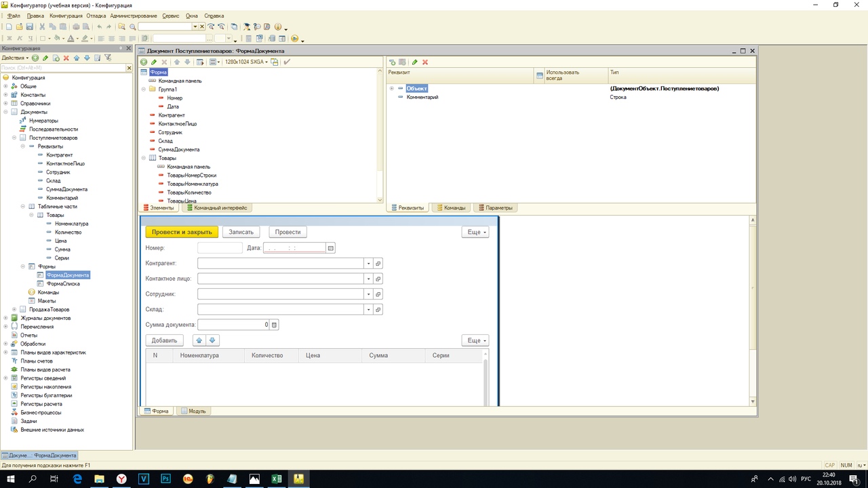
Task: Click the green add icon in the Конфигурация panel
Action: 35,58
